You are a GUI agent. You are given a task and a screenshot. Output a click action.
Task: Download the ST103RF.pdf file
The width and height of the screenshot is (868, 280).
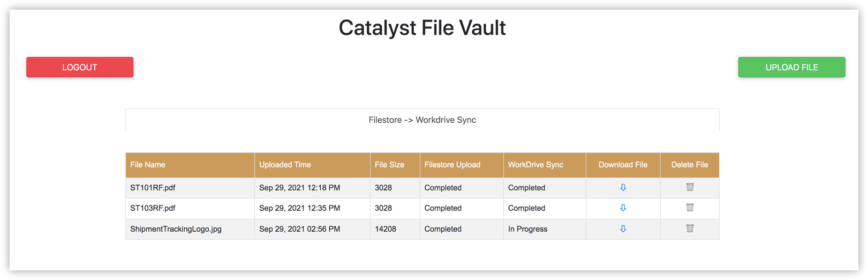[x=623, y=208]
